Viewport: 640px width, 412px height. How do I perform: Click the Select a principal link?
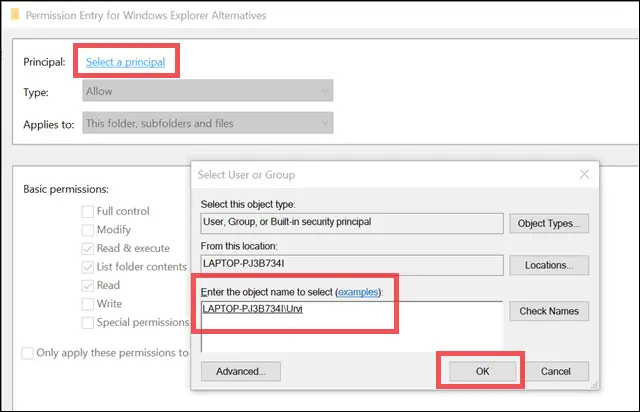click(x=123, y=62)
